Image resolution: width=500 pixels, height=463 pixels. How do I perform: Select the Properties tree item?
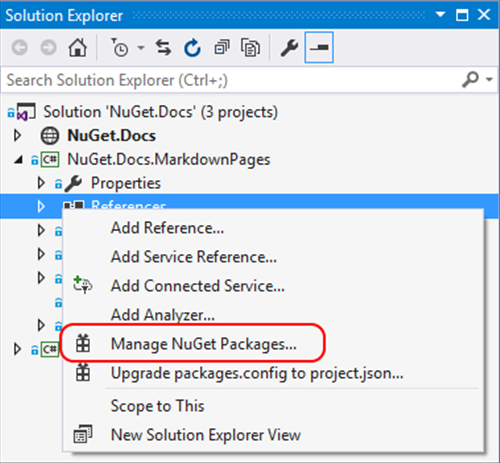pyautogui.click(x=126, y=183)
